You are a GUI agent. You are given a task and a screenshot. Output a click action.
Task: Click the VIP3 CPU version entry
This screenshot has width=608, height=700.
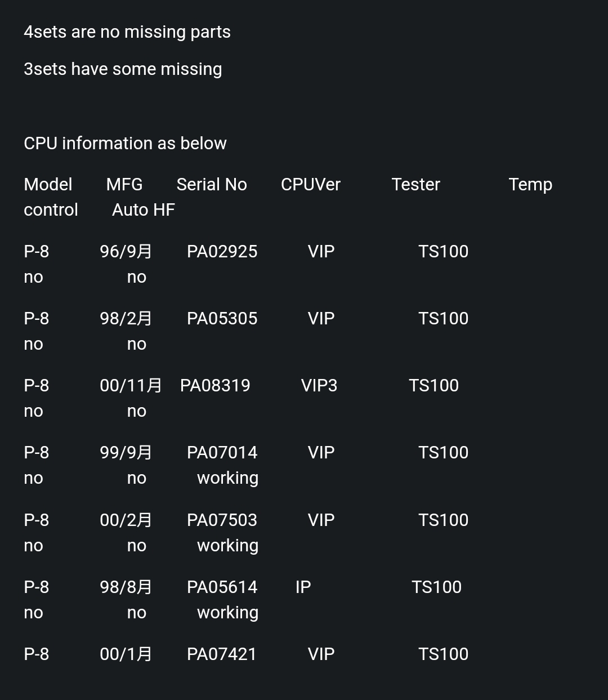319,386
